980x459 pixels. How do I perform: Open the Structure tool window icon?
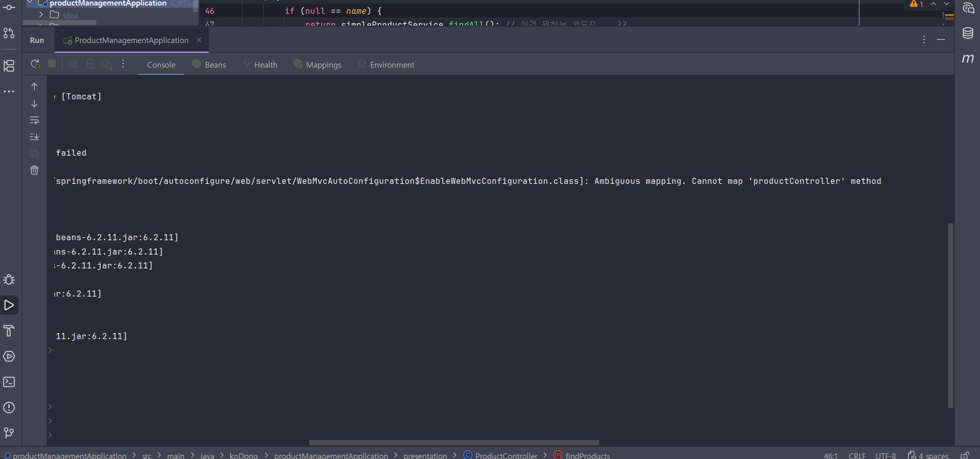click(x=9, y=66)
